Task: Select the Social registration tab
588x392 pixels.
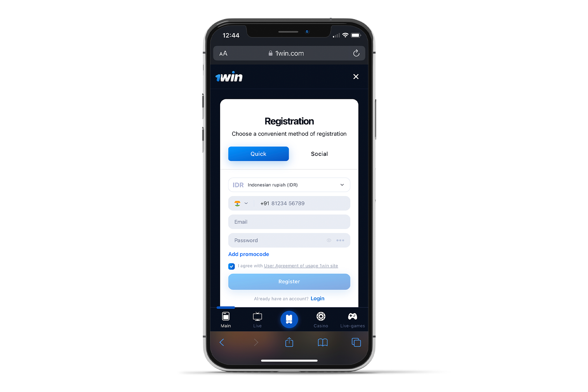Action: pyautogui.click(x=319, y=153)
